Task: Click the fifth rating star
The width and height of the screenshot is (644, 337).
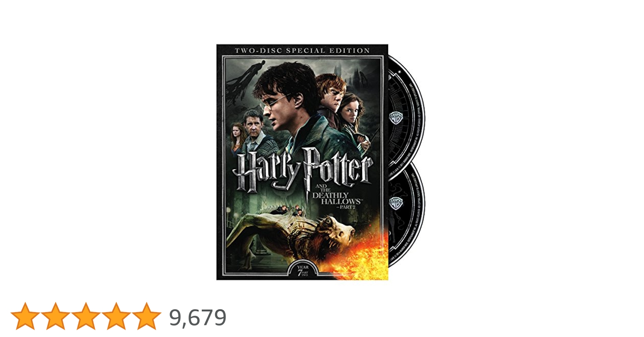Action: tap(147, 316)
